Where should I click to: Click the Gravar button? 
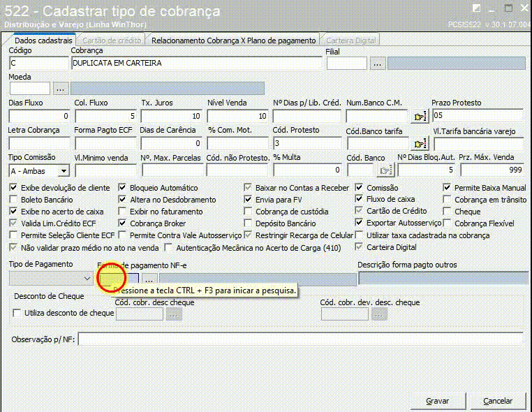[438, 401]
